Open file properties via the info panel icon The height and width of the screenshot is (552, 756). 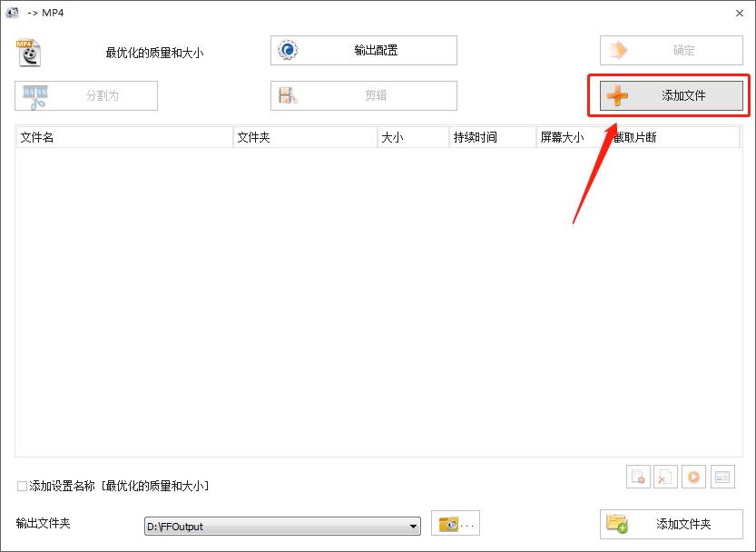coord(722,477)
